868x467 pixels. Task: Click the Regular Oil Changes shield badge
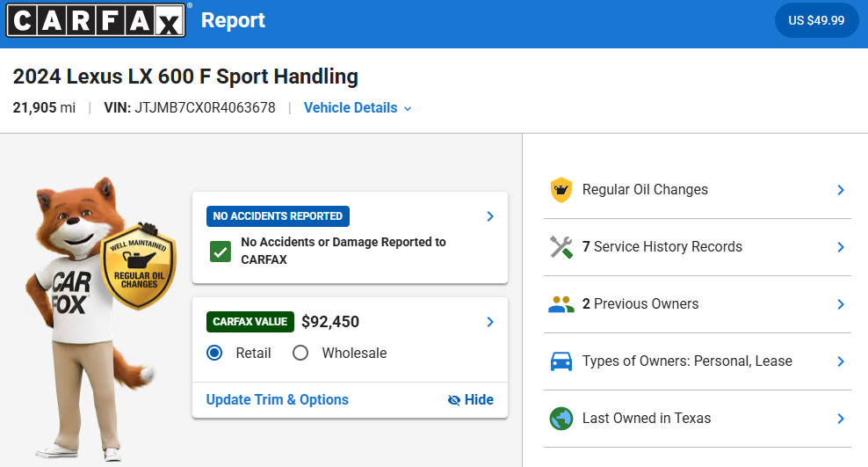click(x=139, y=267)
